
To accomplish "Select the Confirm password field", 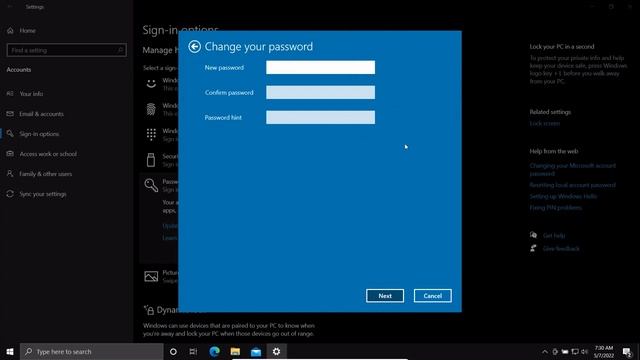I will click(320, 92).
